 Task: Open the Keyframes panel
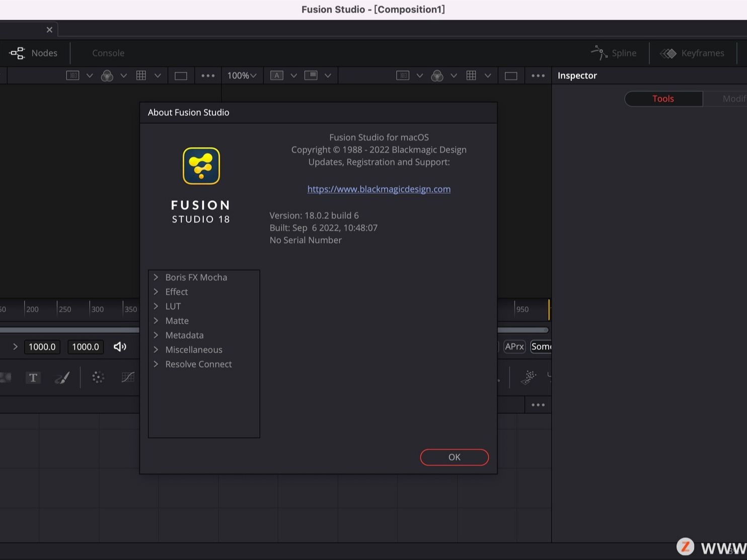tap(692, 53)
